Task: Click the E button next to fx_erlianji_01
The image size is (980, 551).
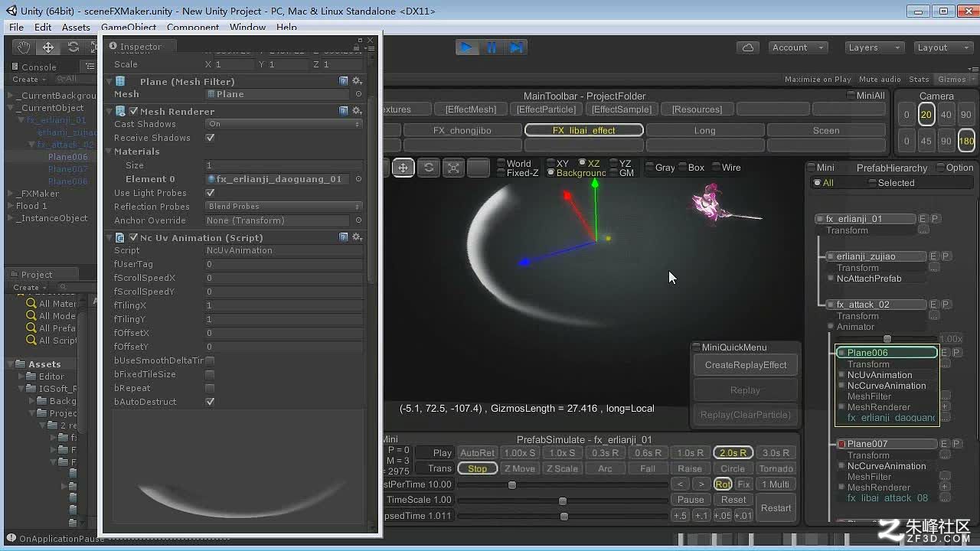Action: [x=923, y=219]
